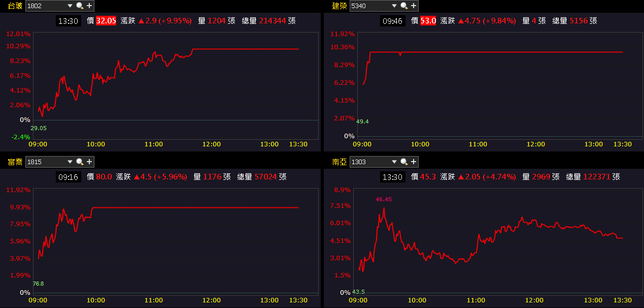Click change value ▲2.05 (+4.74%)
The width and height of the screenshot is (644, 308).
click(x=487, y=177)
